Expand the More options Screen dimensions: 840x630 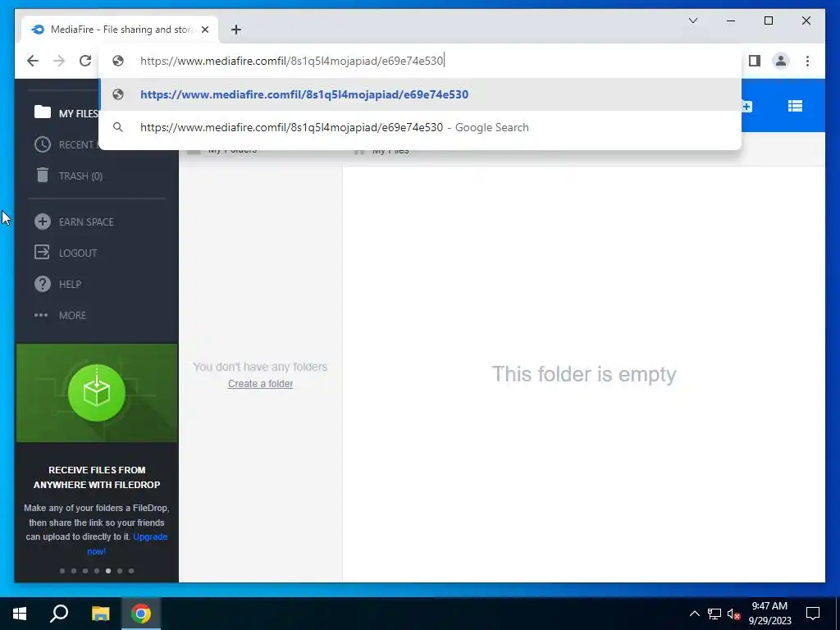(x=60, y=315)
